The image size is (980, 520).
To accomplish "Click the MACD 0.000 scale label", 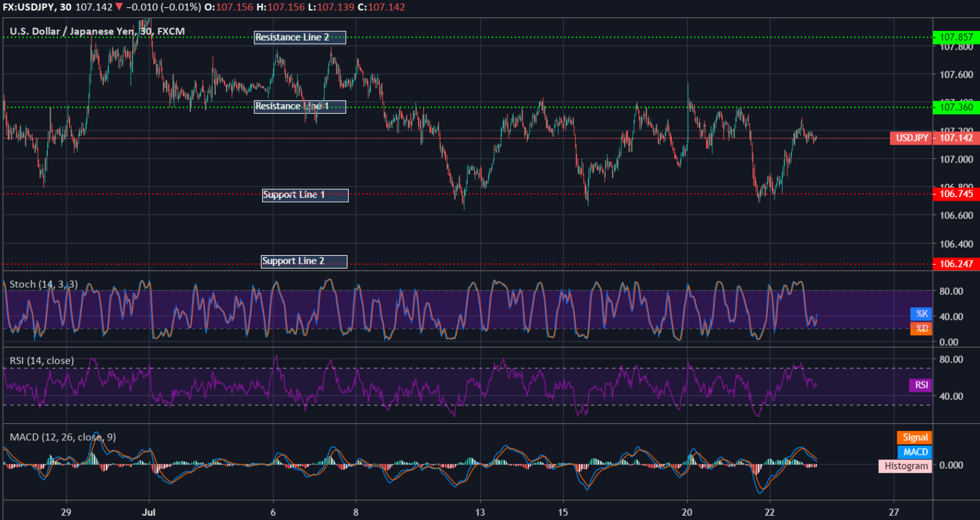I will [x=951, y=466].
